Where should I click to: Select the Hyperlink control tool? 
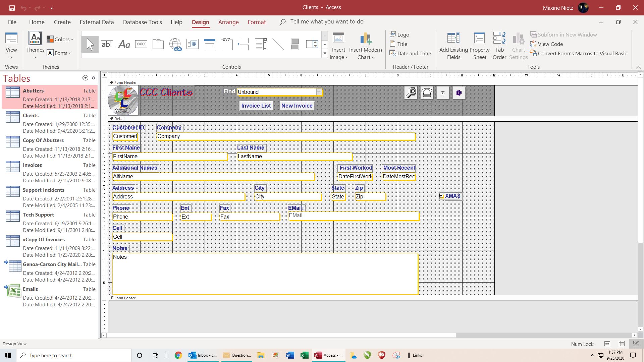pyautogui.click(x=175, y=44)
